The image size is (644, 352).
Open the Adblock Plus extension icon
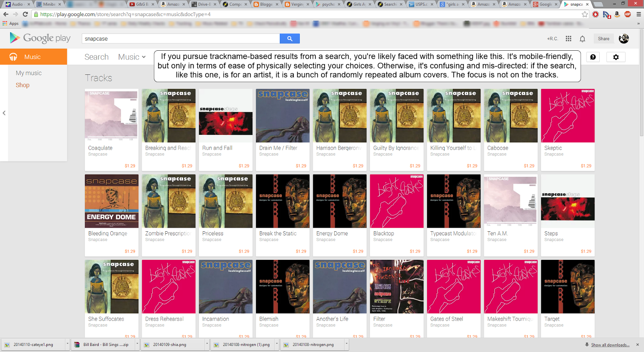(627, 14)
